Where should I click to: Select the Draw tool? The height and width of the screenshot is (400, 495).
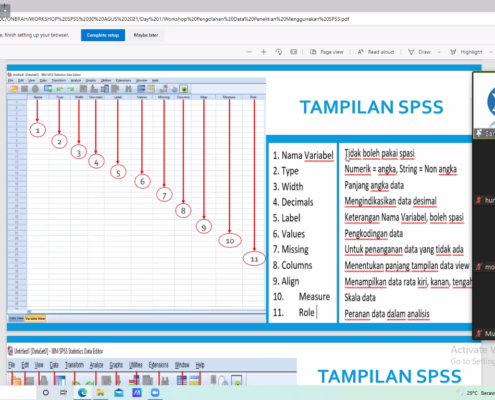419,52
